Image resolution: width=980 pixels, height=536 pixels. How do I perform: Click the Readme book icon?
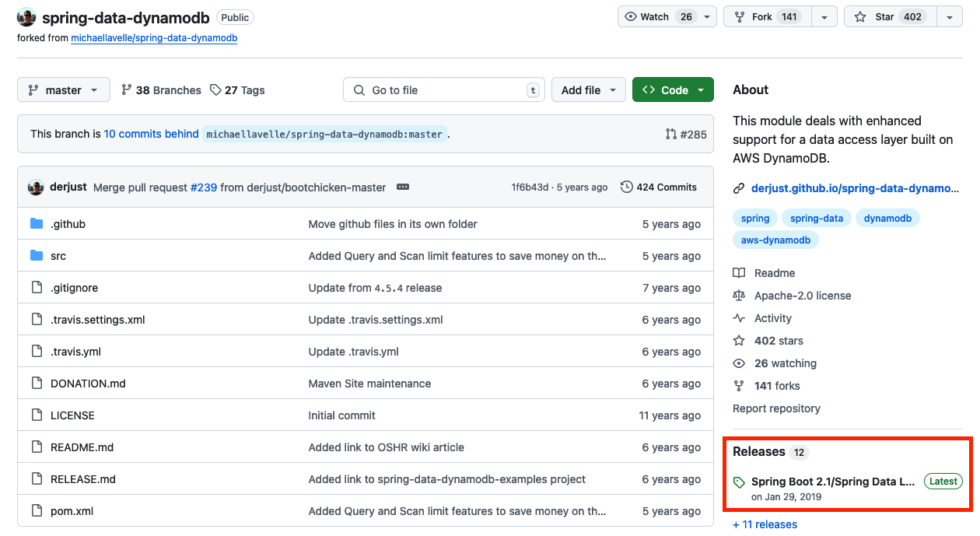point(739,273)
